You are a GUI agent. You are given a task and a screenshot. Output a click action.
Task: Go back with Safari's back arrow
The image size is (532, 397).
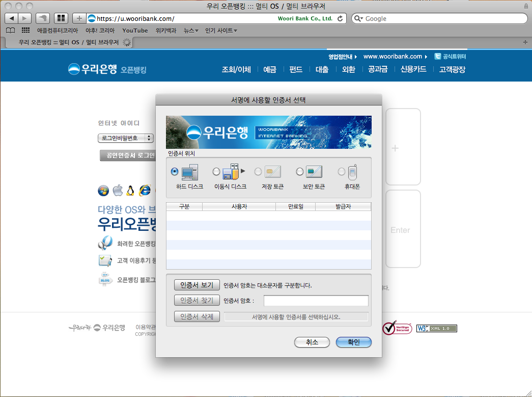[12, 18]
